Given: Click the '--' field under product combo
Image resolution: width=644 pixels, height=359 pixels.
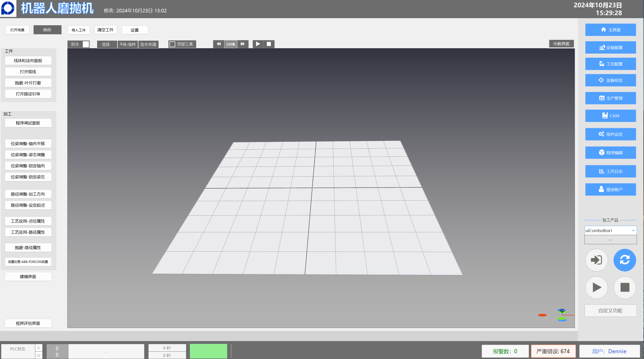Looking at the screenshot, I should tap(610, 240).
